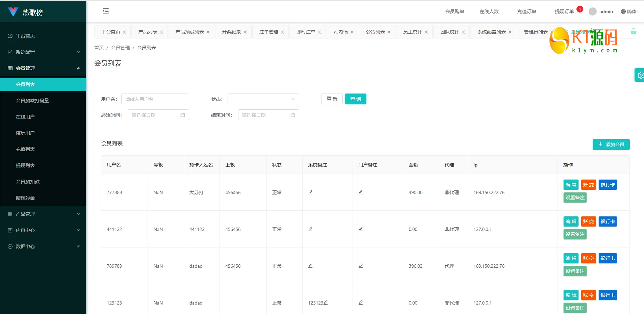Edit system remark pencil next to 123123
This screenshot has height=314, width=644.
click(x=326, y=303)
